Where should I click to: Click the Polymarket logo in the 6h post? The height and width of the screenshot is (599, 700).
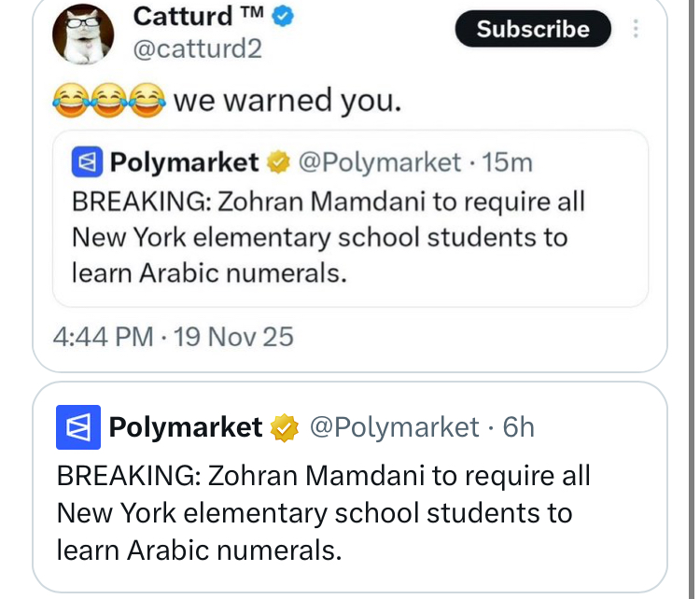pyautogui.click(x=78, y=428)
